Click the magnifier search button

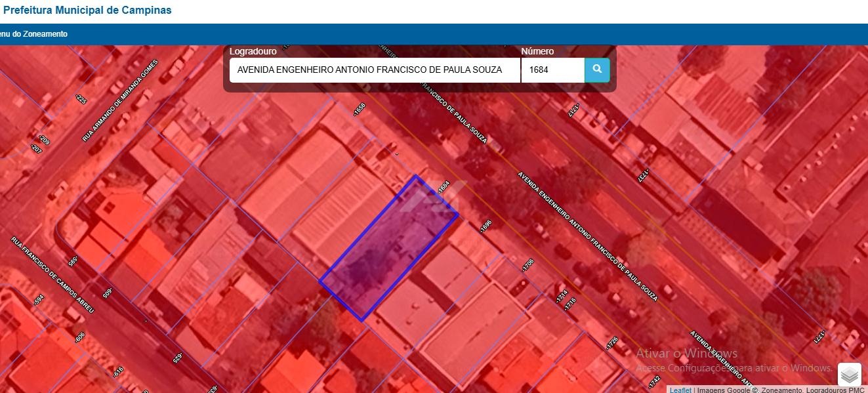597,70
